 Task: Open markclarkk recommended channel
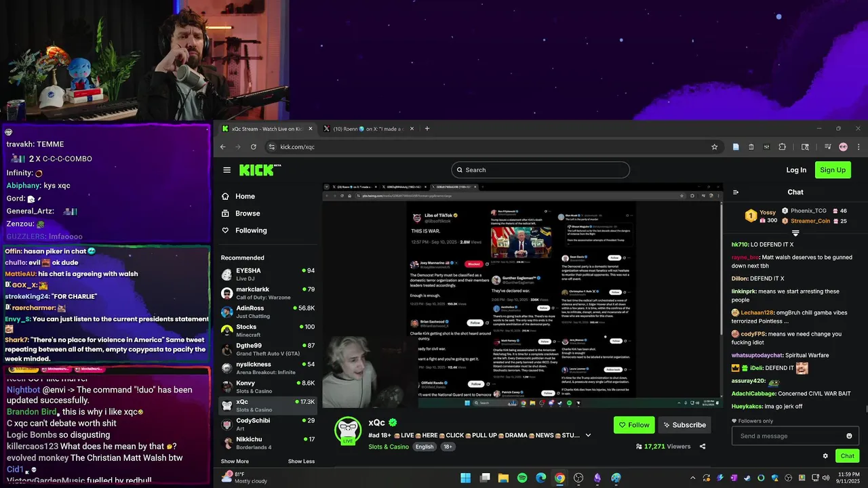click(x=268, y=293)
